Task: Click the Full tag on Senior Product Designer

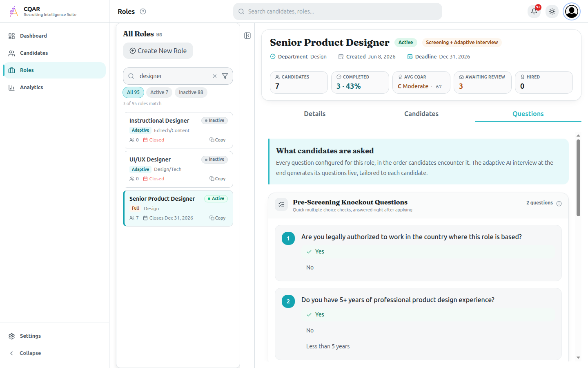Action: pos(135,209)
